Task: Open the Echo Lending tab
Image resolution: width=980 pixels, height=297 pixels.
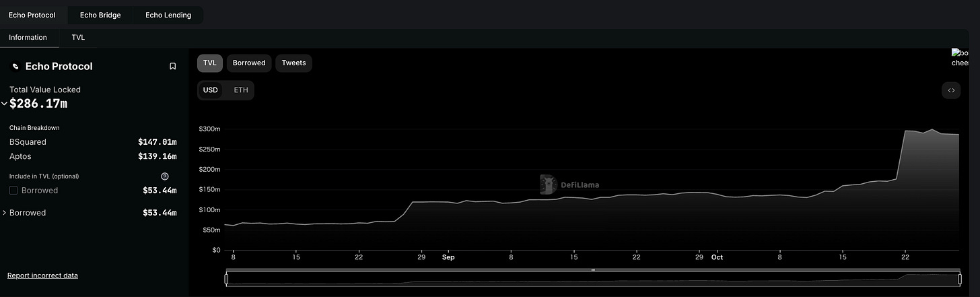Action: coord(168,15)
